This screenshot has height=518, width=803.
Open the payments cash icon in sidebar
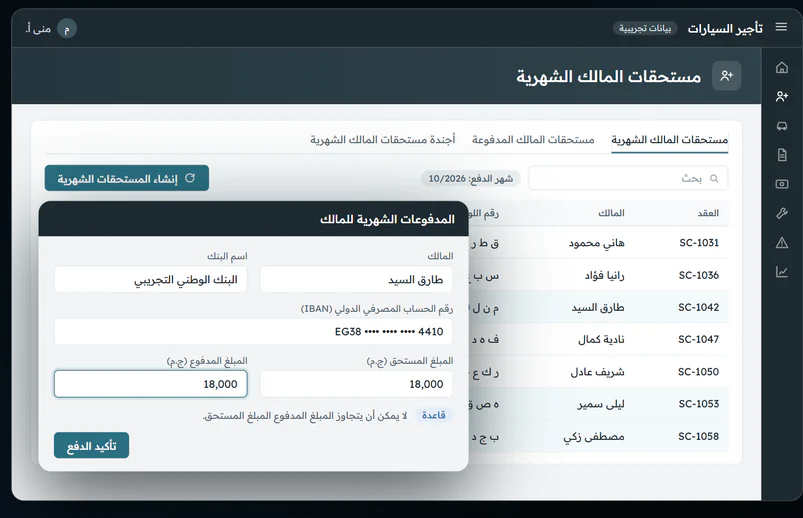781,184
